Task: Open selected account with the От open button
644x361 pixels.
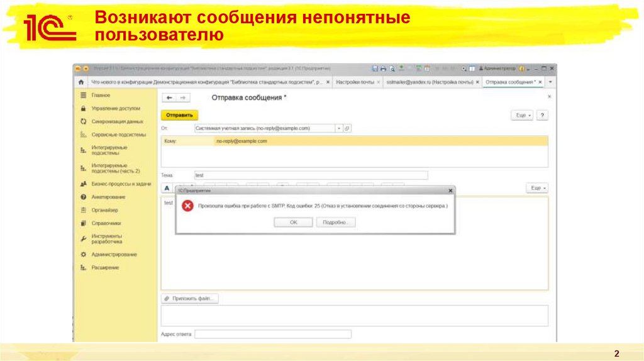Action: (x=347, y=128)
